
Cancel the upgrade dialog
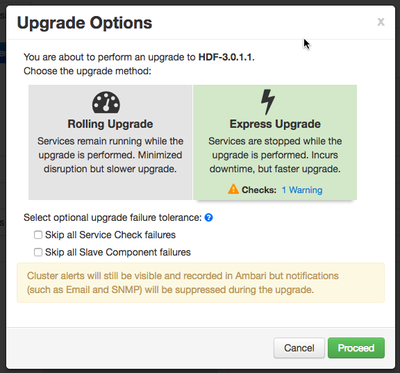[x=299, y=348]
